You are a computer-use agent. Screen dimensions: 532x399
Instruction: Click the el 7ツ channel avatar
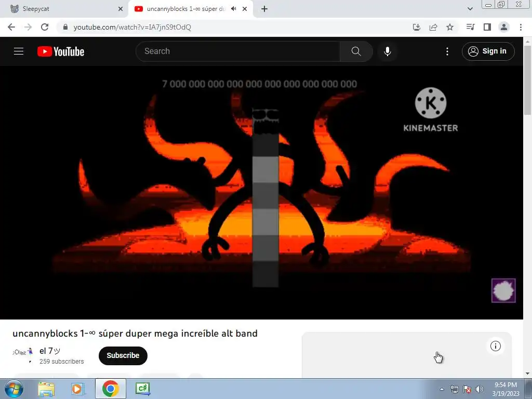(x=23, y=354)
